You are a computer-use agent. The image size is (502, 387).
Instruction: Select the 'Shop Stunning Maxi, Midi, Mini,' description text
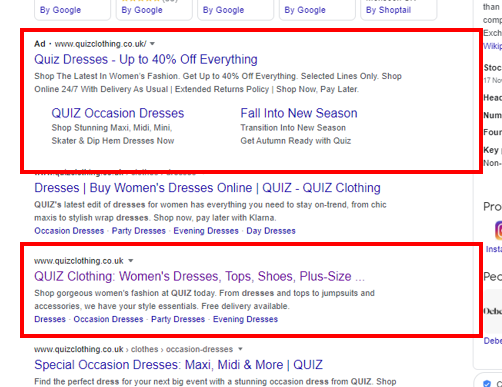click(112, 128)
